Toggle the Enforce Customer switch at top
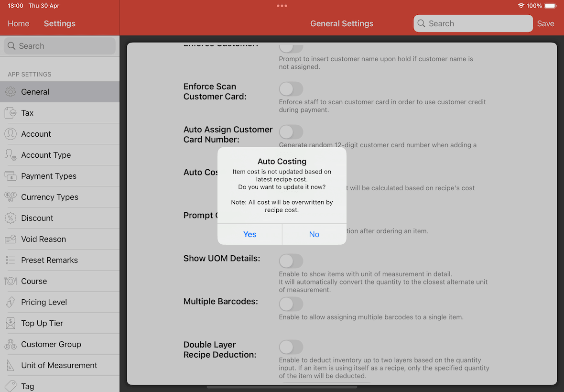The height and width of the screenshot is (392, 564). [291, 48]
